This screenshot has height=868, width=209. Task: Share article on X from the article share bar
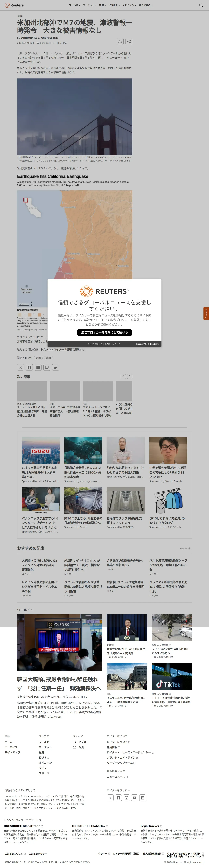21,367
